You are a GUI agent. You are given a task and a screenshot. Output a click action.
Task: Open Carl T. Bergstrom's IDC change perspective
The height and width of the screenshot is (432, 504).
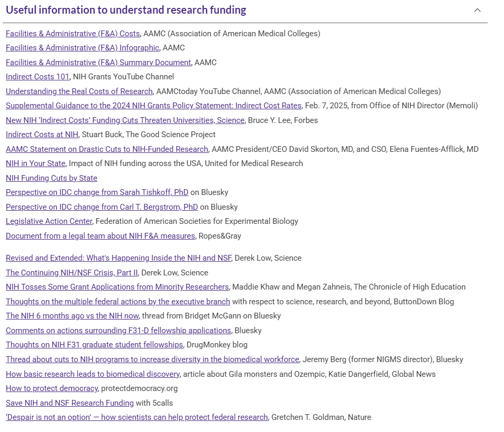(101, 207)
